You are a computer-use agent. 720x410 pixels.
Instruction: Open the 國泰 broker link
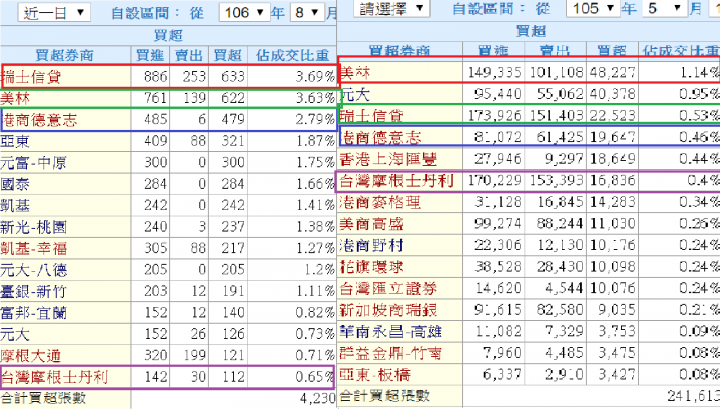(15, 184)
